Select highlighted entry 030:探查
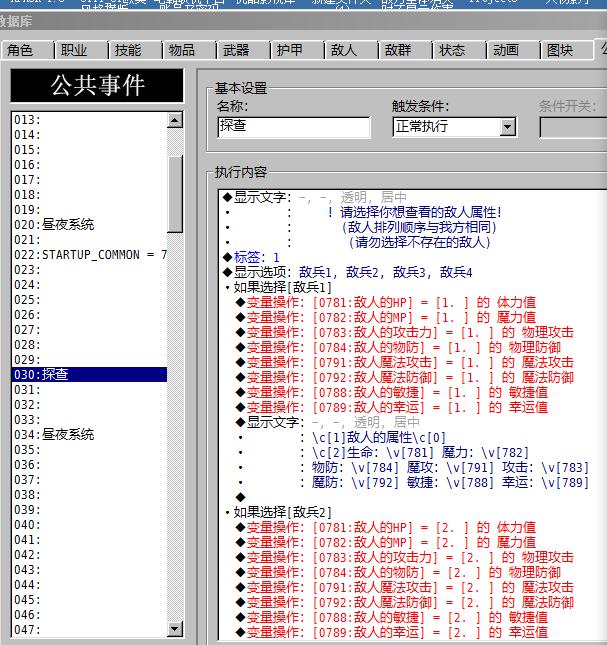Screen dimensions: 607x645 click(x=89, y=374)
